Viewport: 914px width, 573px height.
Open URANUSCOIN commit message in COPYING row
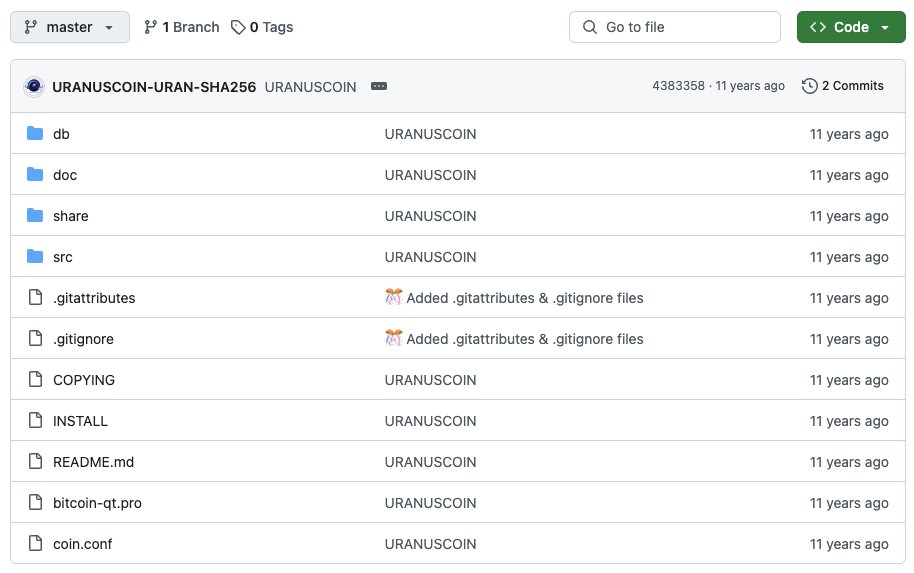430,380
